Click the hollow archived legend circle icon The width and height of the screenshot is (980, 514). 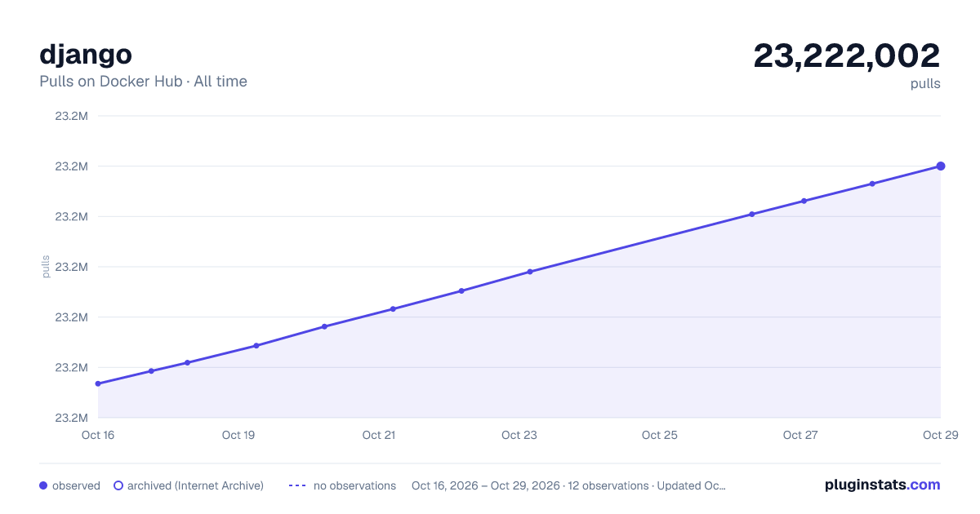click(118, 485)
